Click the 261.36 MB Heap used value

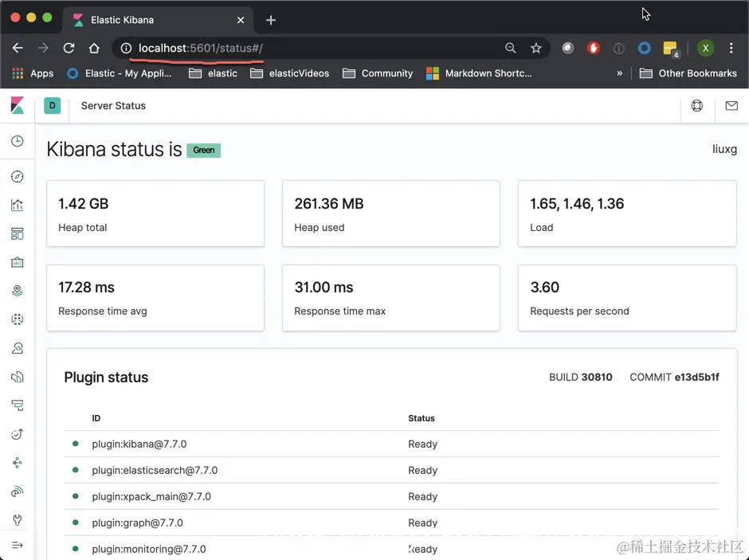pyautogui.click(x=328, y=204)
